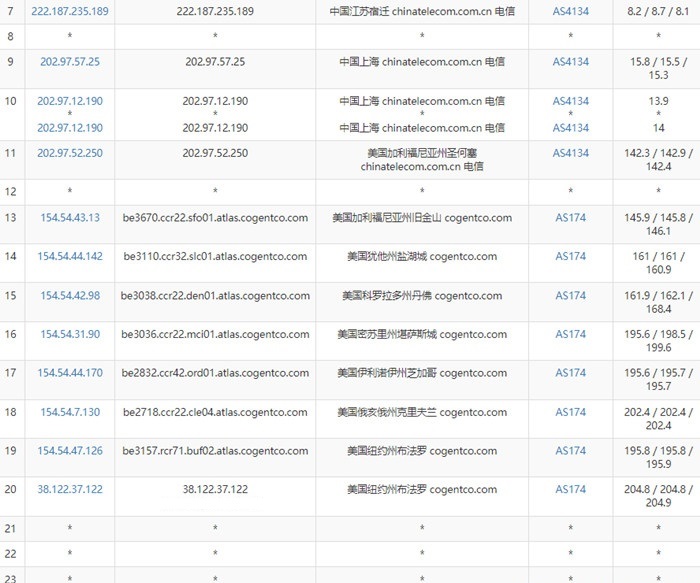Click location cell 美国伊利诺伊州芝加哥 cogentco.com
Image resolution: width=700 pixels, height=583 pixels.
pos(422,373)
